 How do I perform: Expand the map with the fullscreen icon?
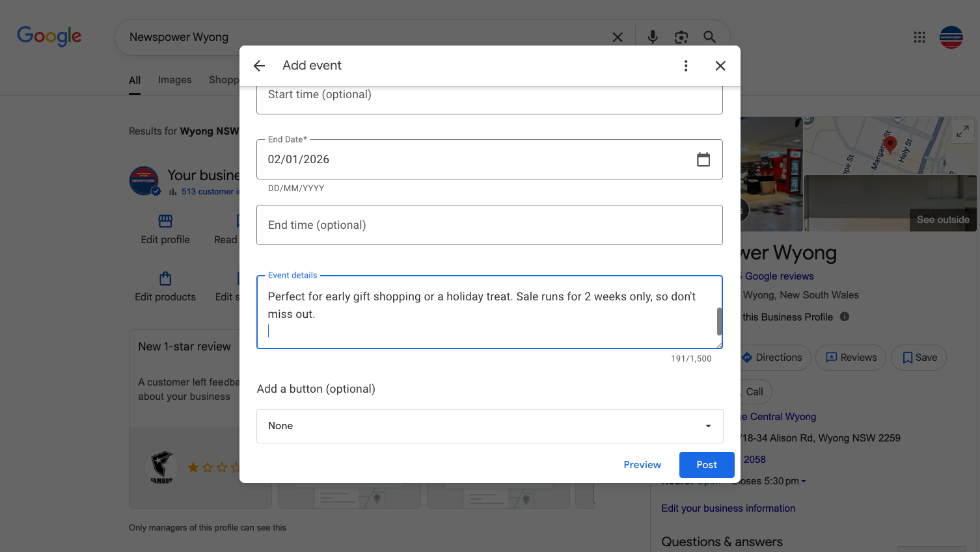pos(962,131)
